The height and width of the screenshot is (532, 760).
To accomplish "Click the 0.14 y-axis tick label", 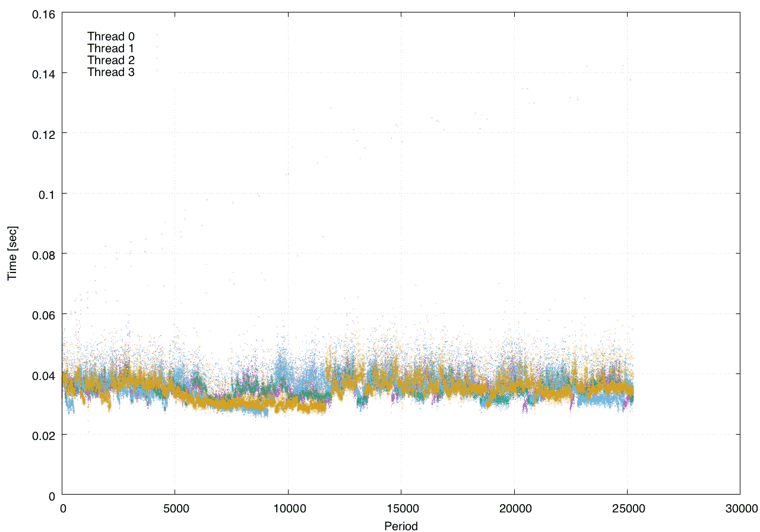I will (x=43, y=73).
